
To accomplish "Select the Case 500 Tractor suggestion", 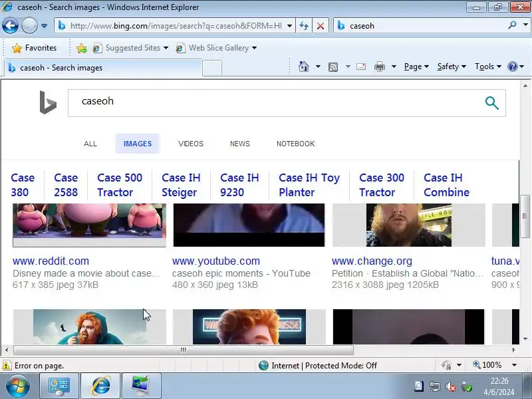I will point(120,185).
